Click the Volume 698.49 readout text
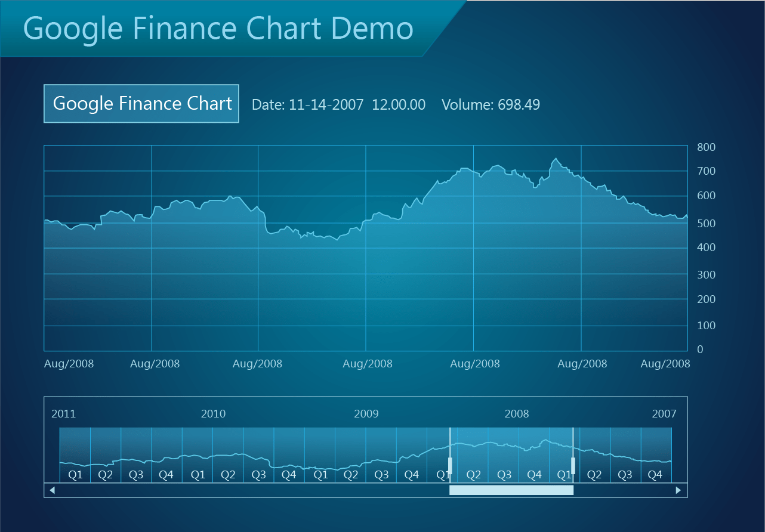 pos(491,105)
